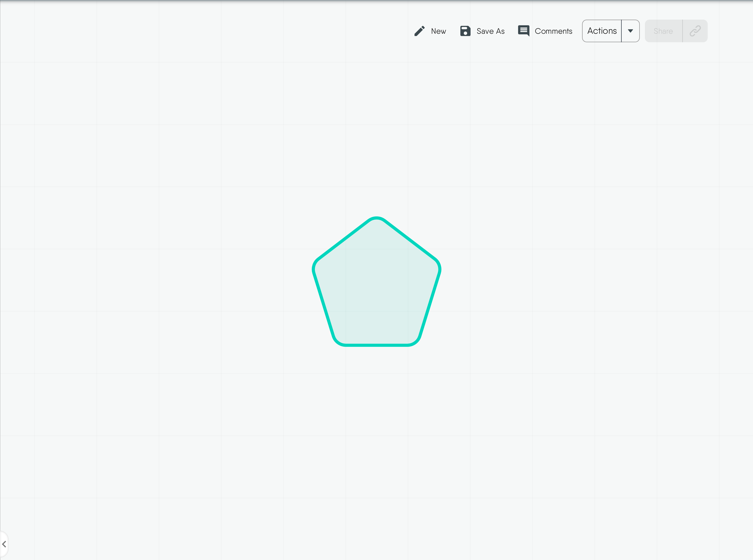
Task: Expand the collapsed side panel chevron
Action: [4, 544]
